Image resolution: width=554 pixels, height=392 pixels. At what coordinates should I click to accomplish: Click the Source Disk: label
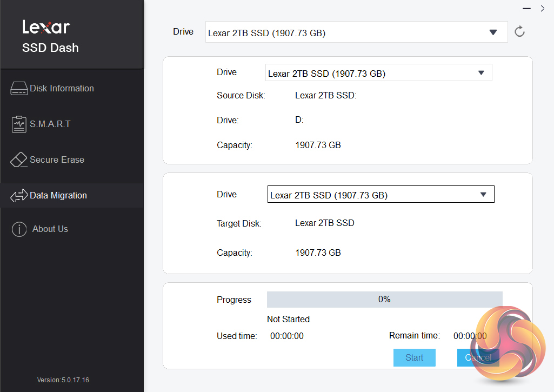pyautogui.click(x=241, y=96)
